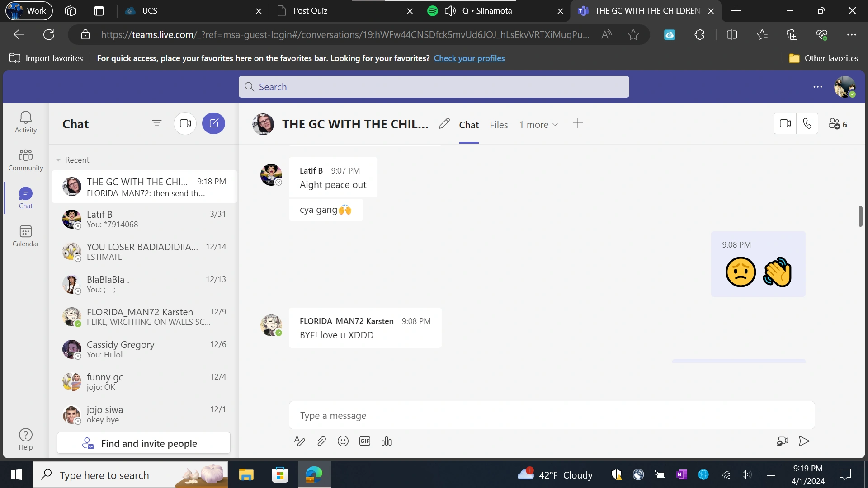The width and height of the screenshot is (868, 488).
Task: Open the Community section
Action: [25, 160]
